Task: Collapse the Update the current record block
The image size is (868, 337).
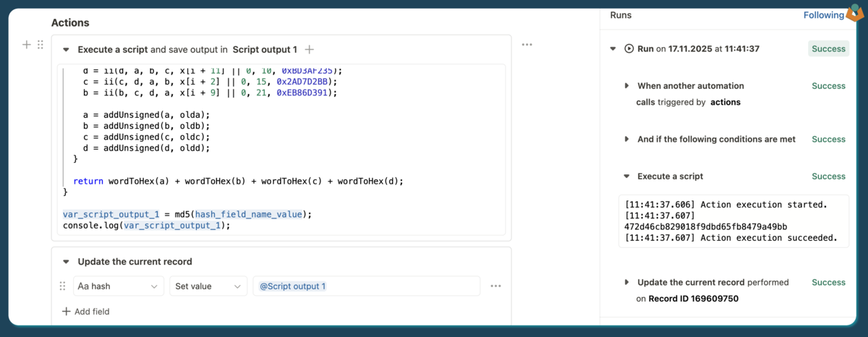Action: [x=67, y=262]
